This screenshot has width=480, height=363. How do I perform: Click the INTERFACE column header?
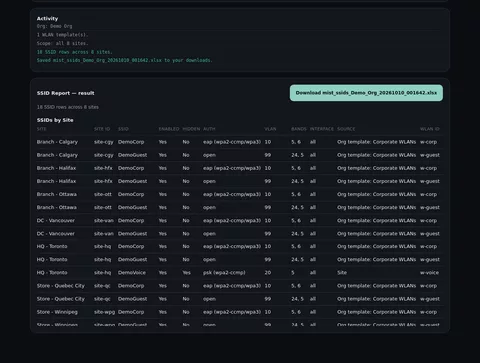pos(322,129)
